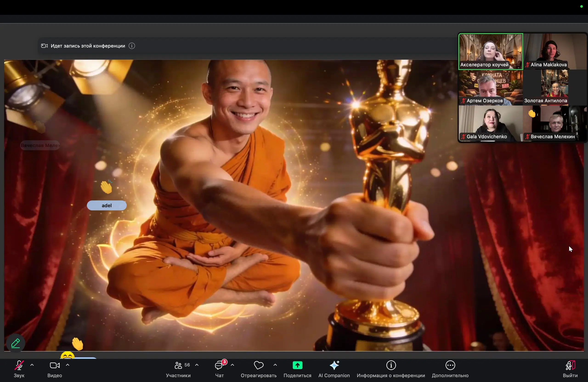
Task: Select the Акселератор коучей video thumbnail
Action: pos(491,52)
